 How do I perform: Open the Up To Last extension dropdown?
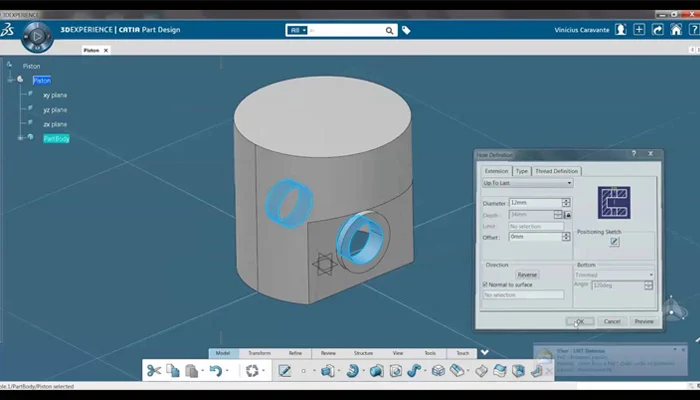pos(527,183)
